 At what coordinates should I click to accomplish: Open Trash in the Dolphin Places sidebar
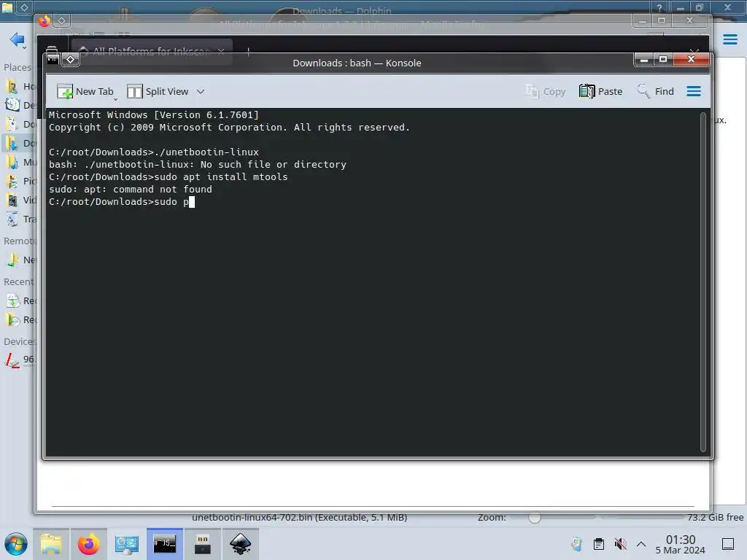click(x=19, y=219)
